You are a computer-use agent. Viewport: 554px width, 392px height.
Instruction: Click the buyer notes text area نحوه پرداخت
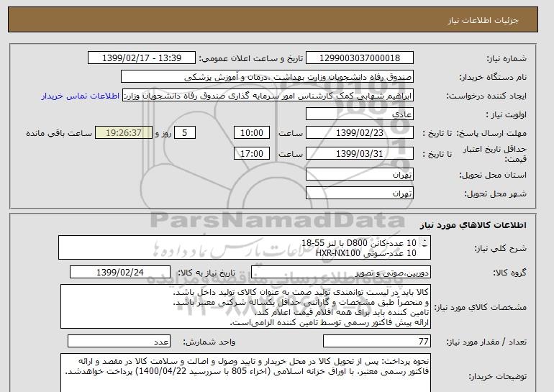[245, 373]
